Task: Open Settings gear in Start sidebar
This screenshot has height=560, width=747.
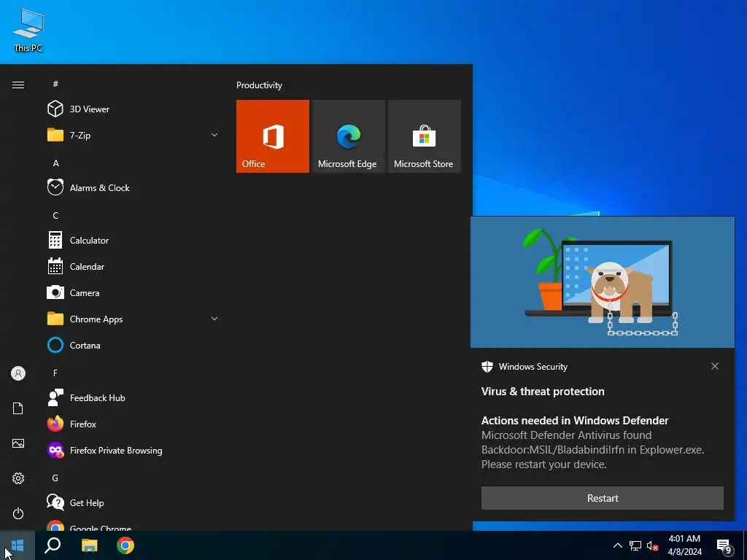Action: [18, 478]
